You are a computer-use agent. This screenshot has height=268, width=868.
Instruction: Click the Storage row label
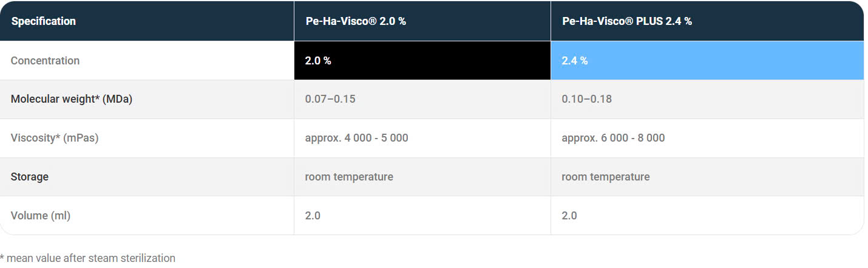[x=30, y=177]
